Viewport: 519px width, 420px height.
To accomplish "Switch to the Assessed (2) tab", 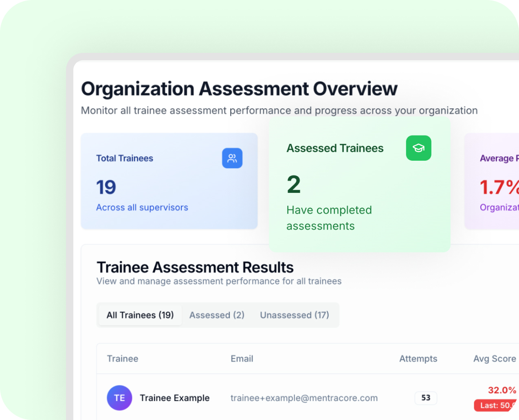I will 217,315.
